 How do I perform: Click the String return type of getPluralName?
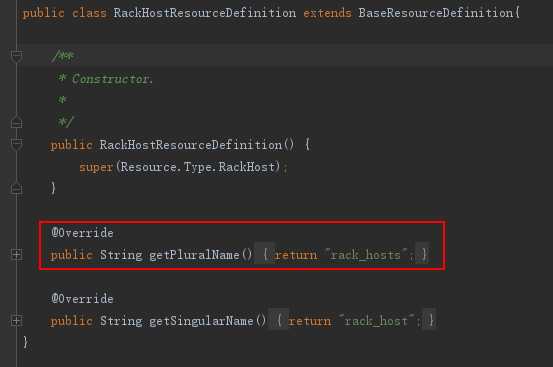click(121, 255)
